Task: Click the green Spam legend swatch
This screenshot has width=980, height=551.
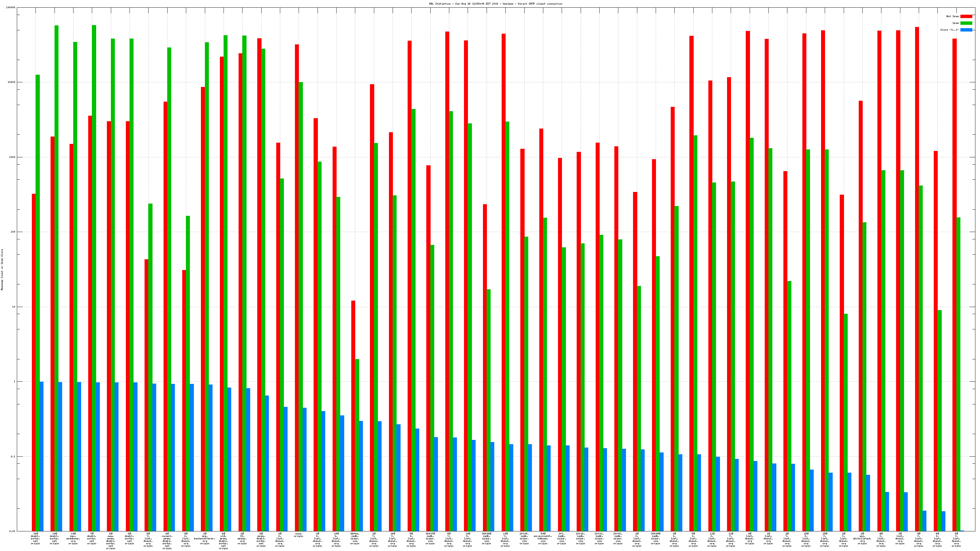Action: click(966, 23)
